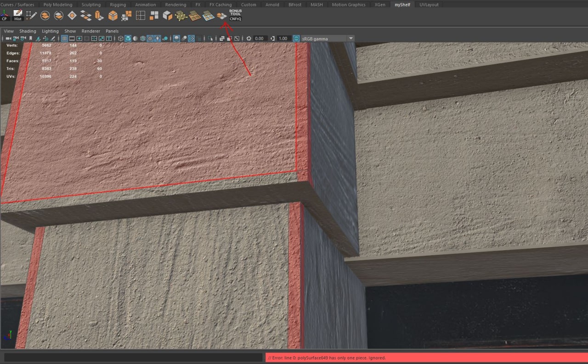Toggle smooth shaded cube display mode
Screen dimensions: 588x364
pos(128,39)
